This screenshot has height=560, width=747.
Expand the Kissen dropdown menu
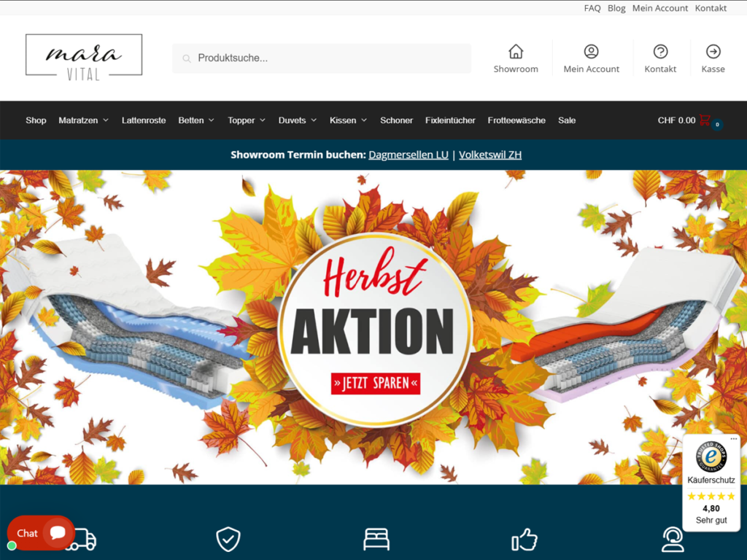click(348, 120)
